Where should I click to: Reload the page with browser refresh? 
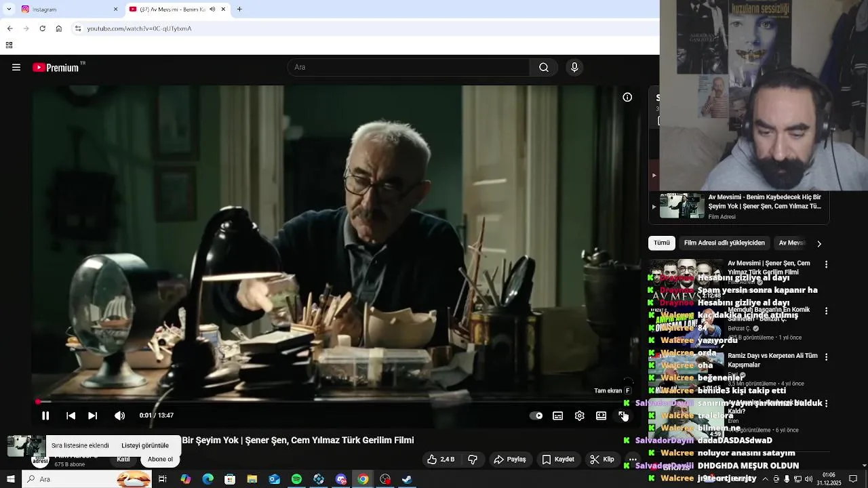(42, 28)
